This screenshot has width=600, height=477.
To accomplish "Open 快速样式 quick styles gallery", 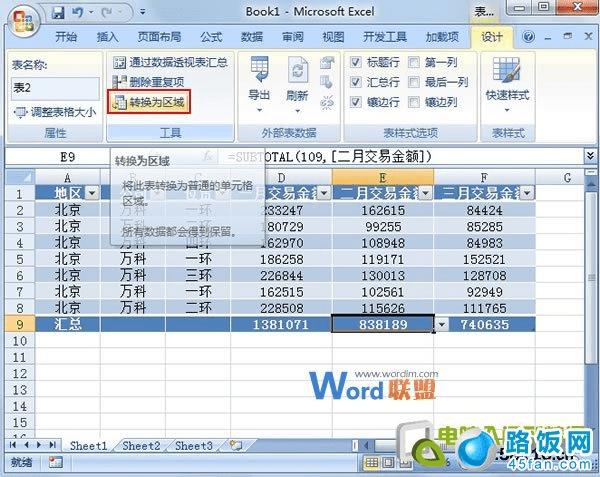I will click(507, 85).
